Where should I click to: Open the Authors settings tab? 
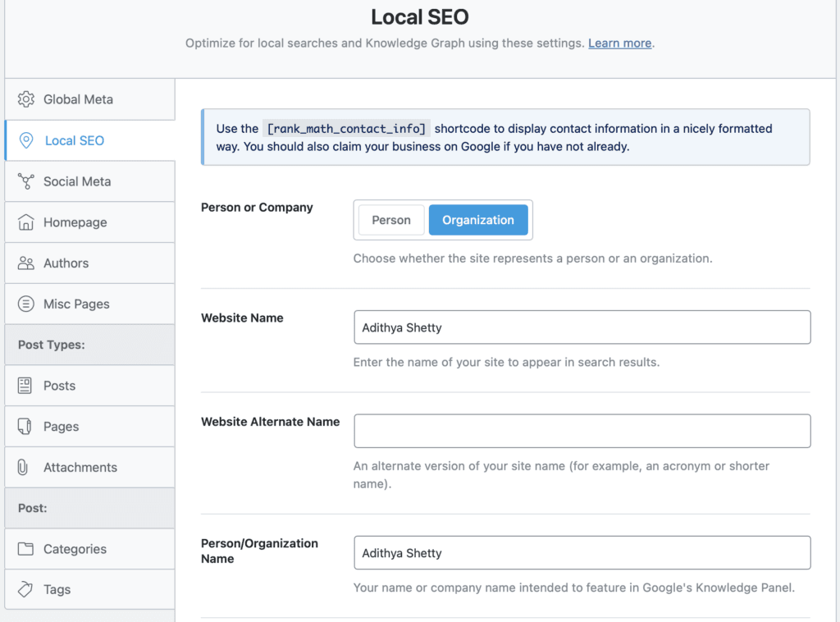pyautogui.click(x=90, y=263)
